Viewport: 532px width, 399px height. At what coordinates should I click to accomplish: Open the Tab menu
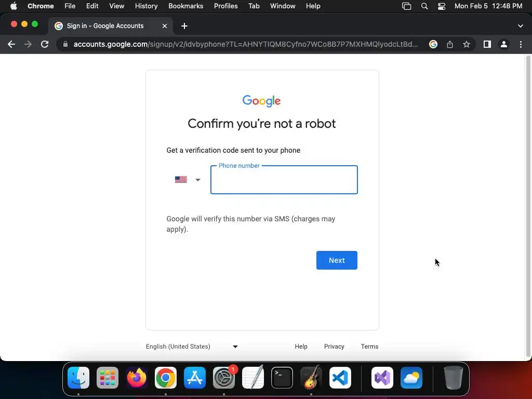(254, 6)
